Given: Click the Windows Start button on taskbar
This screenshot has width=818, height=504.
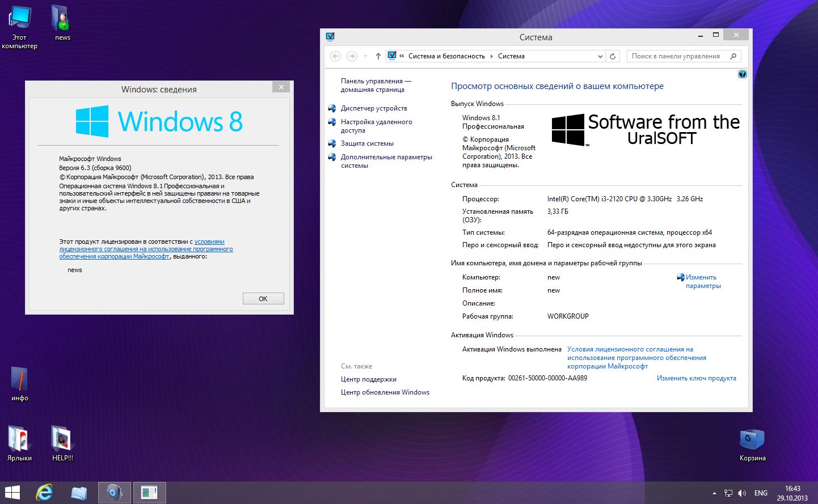Looking at the screenshot, I should [x=12, y=493].
